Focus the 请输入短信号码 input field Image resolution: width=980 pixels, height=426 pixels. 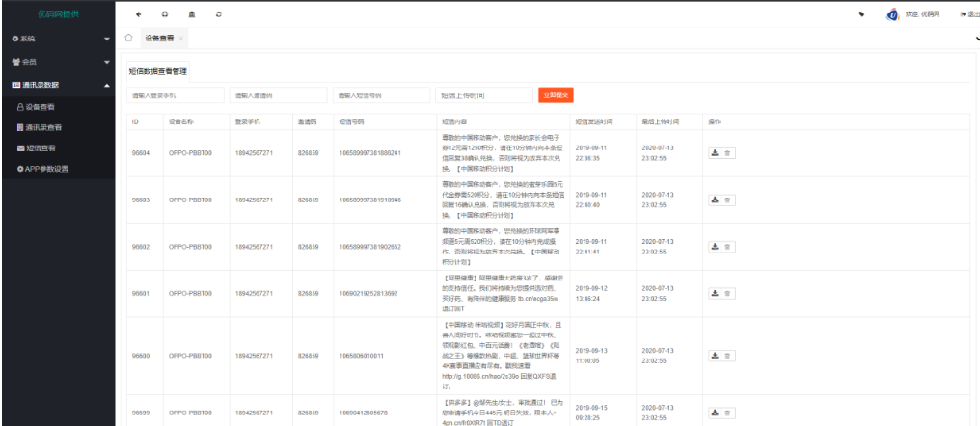(x=381, y=95)
